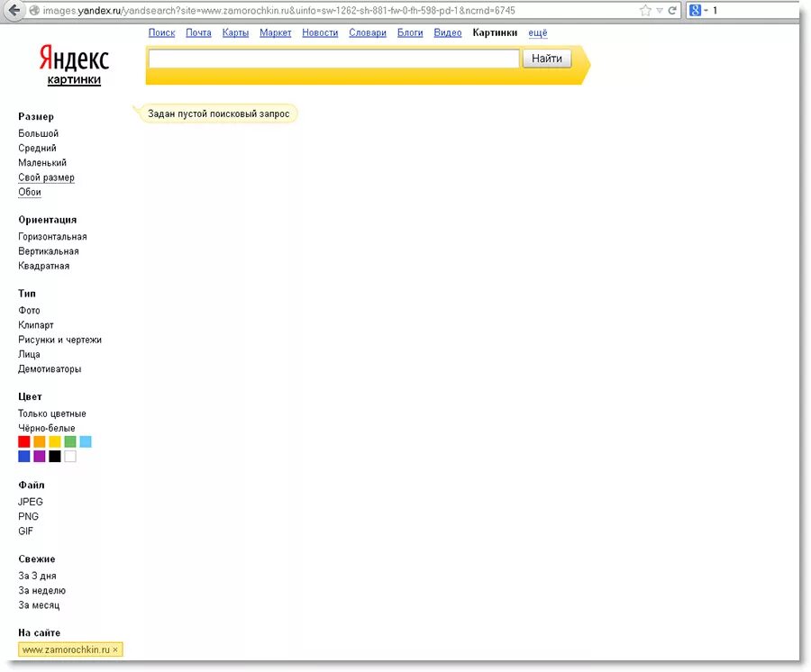Click the картинки link under logo
Viewport: 811px width, 672px height.
click(x=74, y=79)
